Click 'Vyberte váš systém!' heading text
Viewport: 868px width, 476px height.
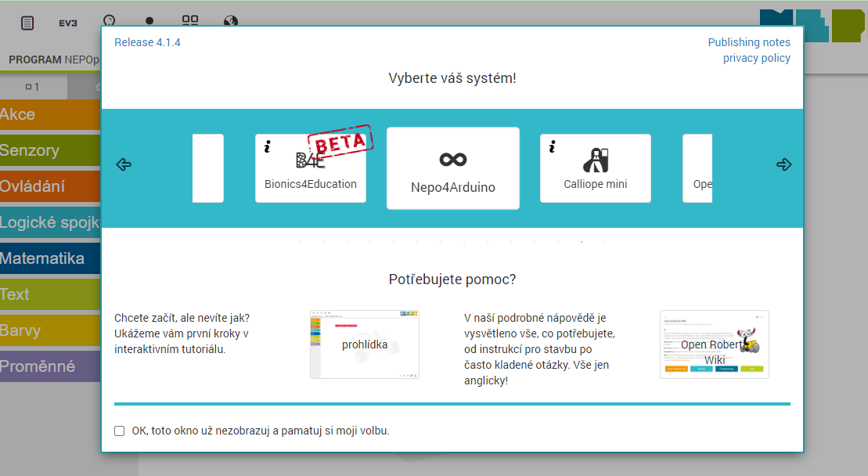click(x=452, y=78)
